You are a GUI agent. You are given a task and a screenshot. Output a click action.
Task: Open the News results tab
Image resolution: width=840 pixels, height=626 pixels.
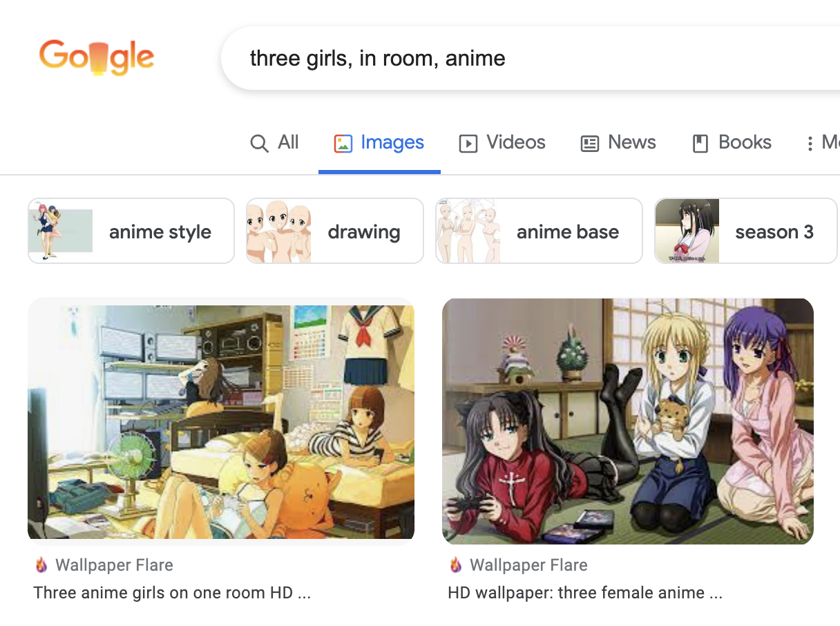(618, 143)
